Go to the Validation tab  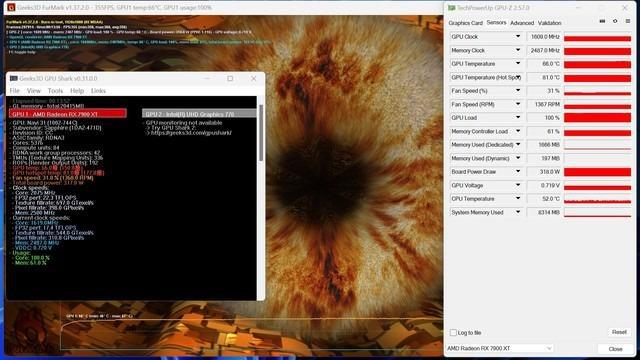[549, 23]
